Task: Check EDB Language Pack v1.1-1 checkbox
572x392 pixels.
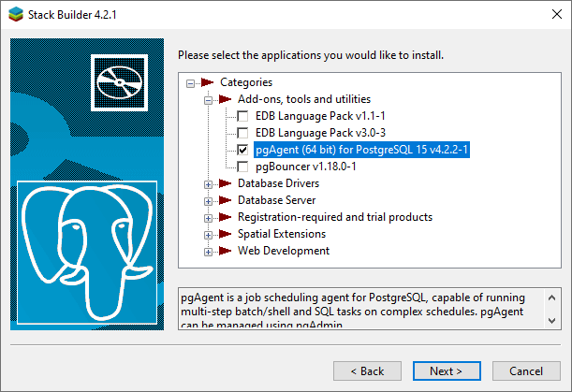Action: point(242,116)
